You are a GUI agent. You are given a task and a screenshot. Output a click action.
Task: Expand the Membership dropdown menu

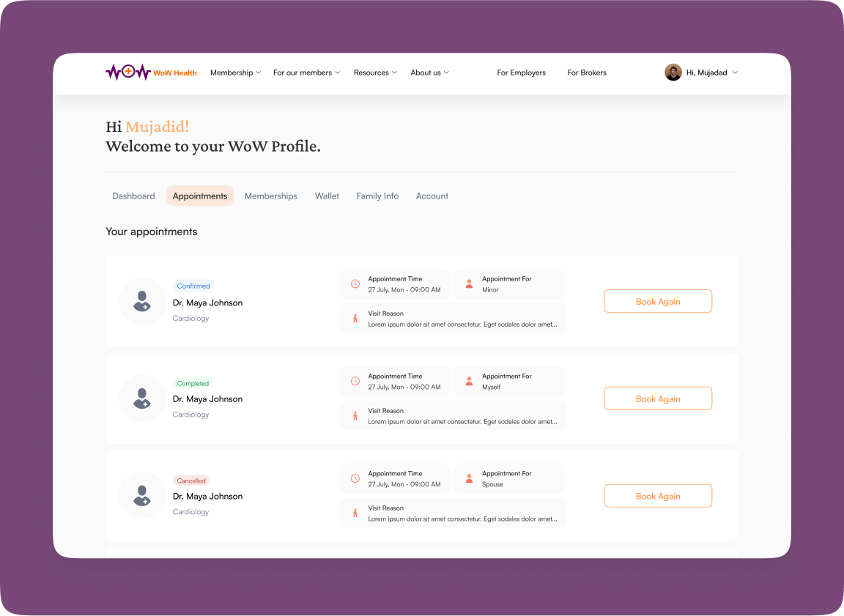click(235, 73)
